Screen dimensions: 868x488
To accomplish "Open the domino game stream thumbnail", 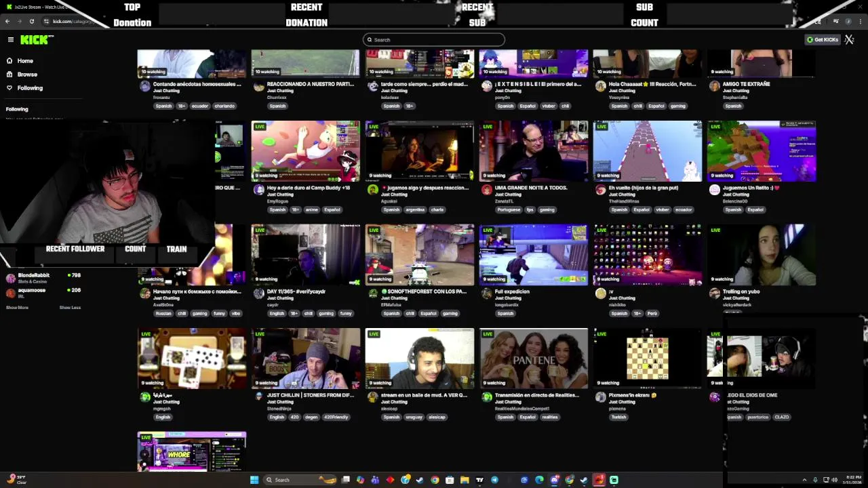I will pos(192,359).
